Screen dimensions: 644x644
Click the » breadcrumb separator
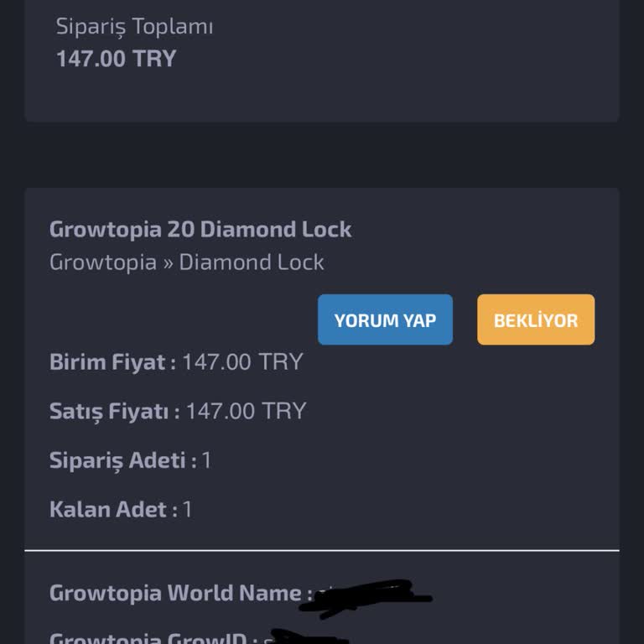(168, 262)
